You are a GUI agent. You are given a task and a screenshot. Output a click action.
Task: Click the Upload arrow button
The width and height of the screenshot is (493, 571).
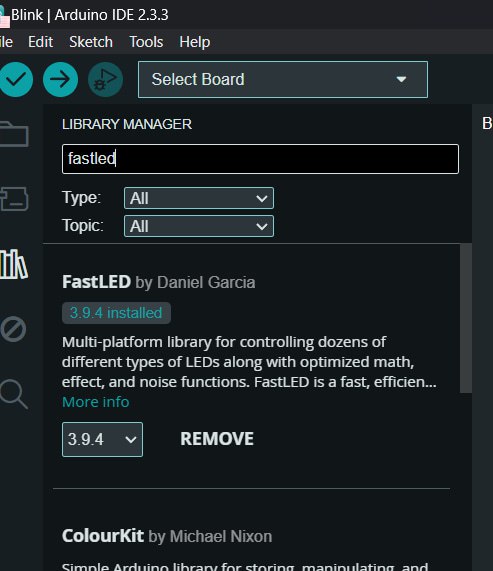[x=60, y=79]
